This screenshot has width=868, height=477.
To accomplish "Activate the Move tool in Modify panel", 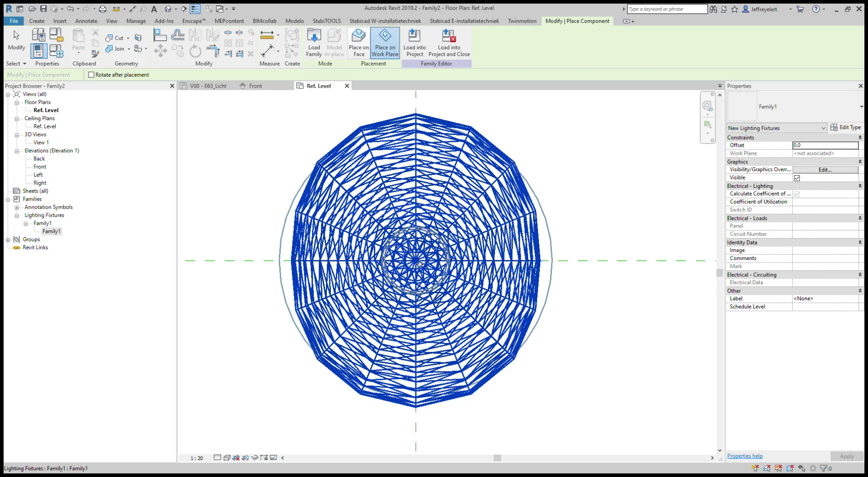I will click(x=160, y=51).
